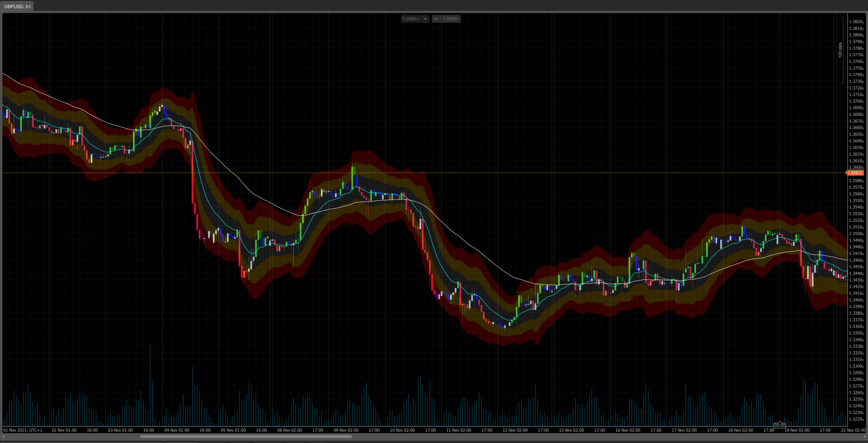The image size is (868, 443).
Task: Click the buy button showing 1.35924
Action: click(x=446, y=19)
